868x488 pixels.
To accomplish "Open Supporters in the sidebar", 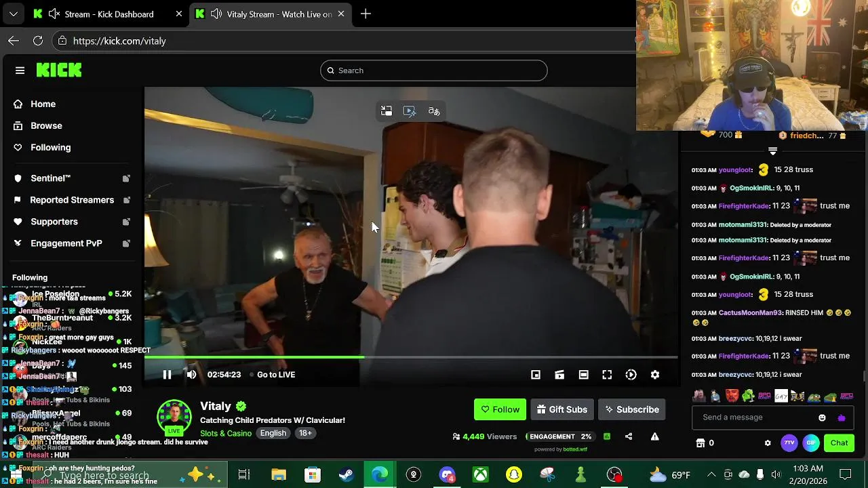I will pyautogui.click(x=54, y=222).
